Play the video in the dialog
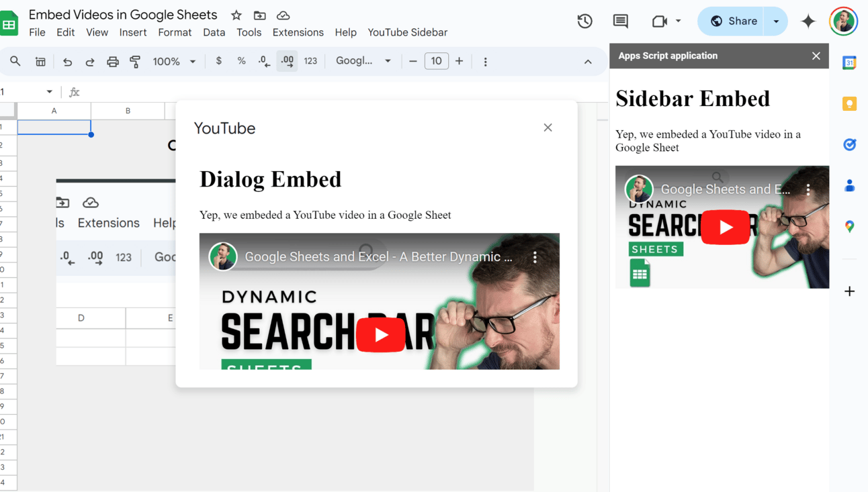The image size is (868, 492). 380,335
